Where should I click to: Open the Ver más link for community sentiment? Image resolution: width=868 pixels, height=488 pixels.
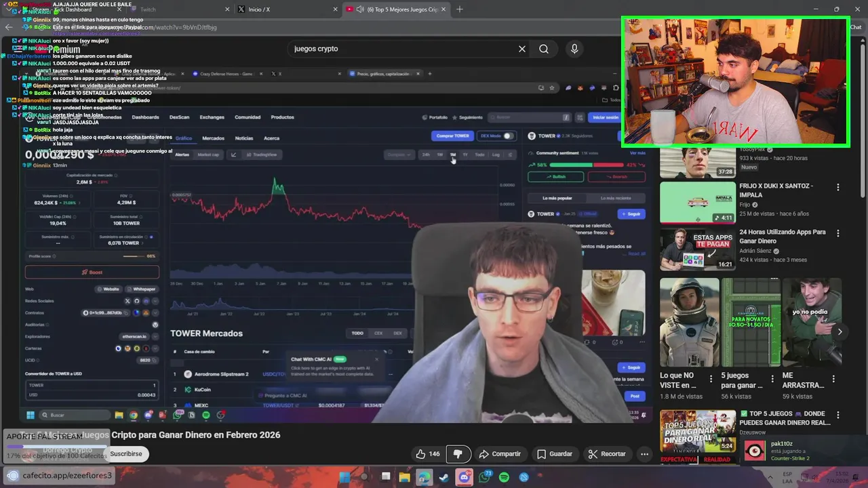pyautogui.click(x=637, y=153)
